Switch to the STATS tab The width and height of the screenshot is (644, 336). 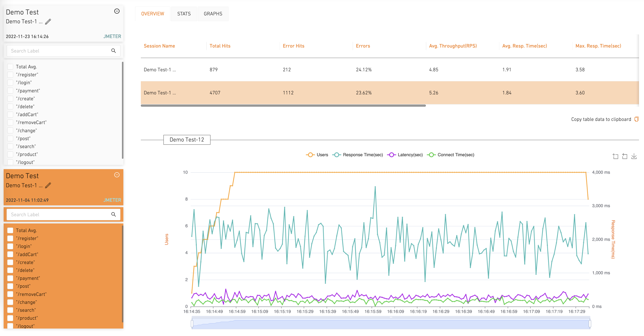184,14
